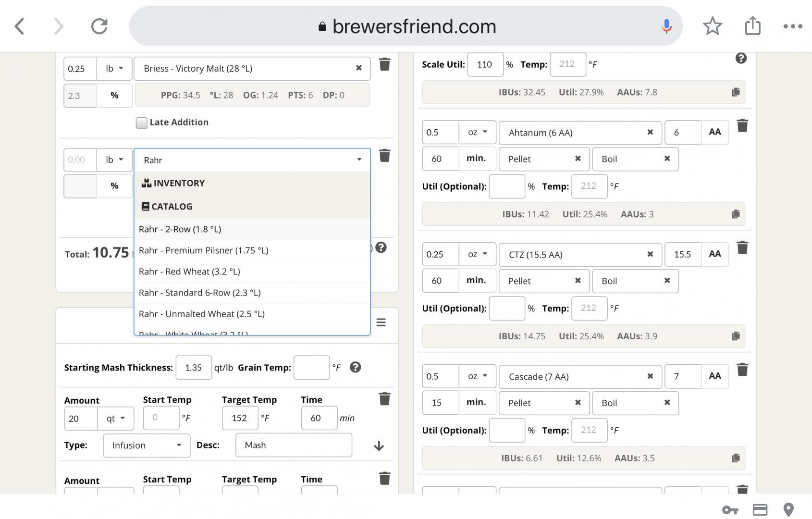Choose Rahr - Premium Pilsner (1.75 °L)

pyautogui.click(x=252, y=250)
